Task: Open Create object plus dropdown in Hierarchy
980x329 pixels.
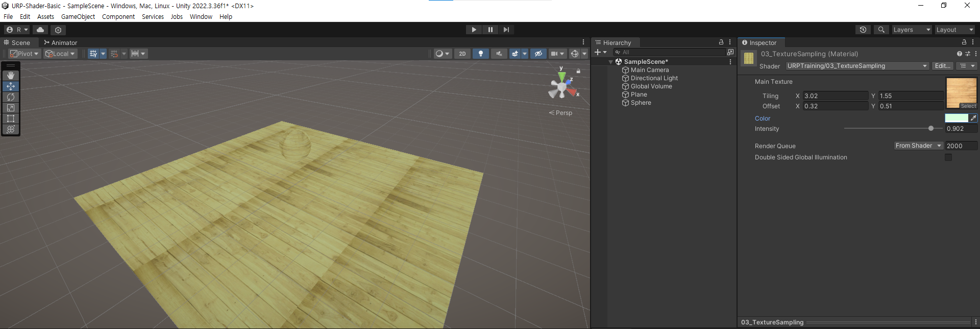Action: tap(600, 52)
